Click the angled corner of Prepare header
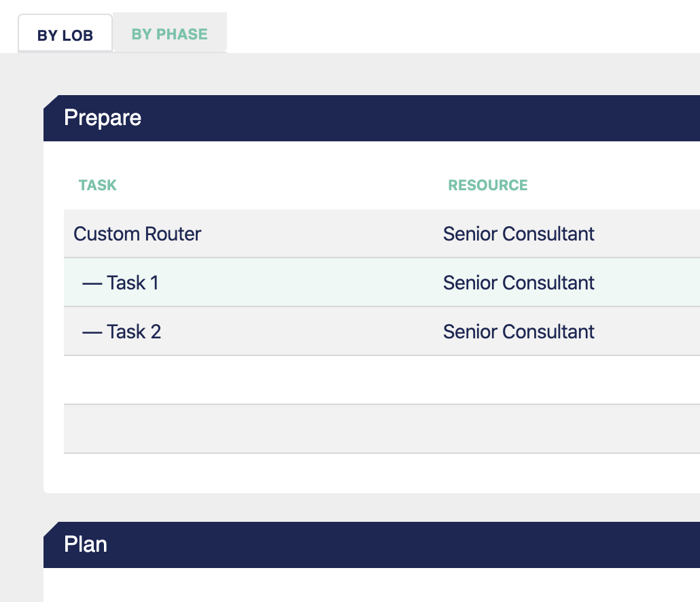Viewport: 700px width, 602px height. pos(51,102)
